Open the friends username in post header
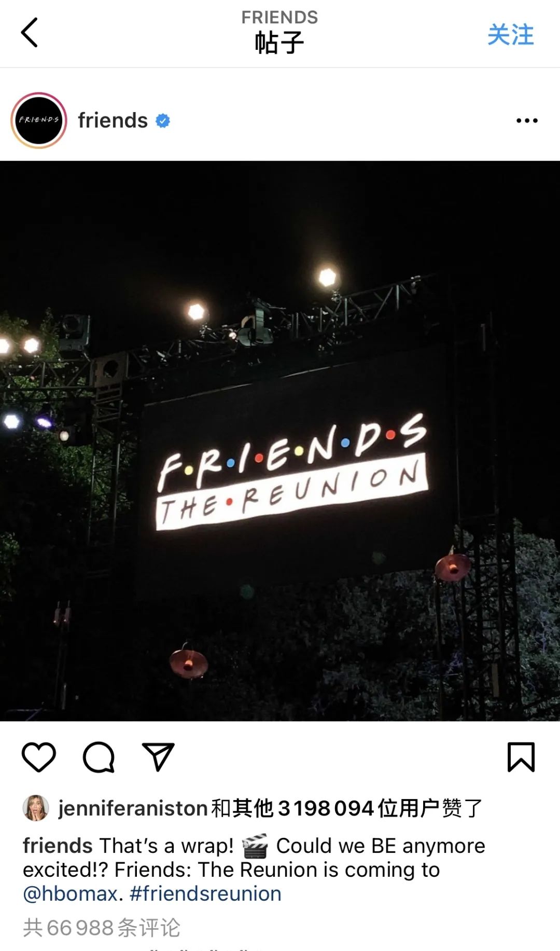This screenshot has height=951, width=560. coord(113,120)
